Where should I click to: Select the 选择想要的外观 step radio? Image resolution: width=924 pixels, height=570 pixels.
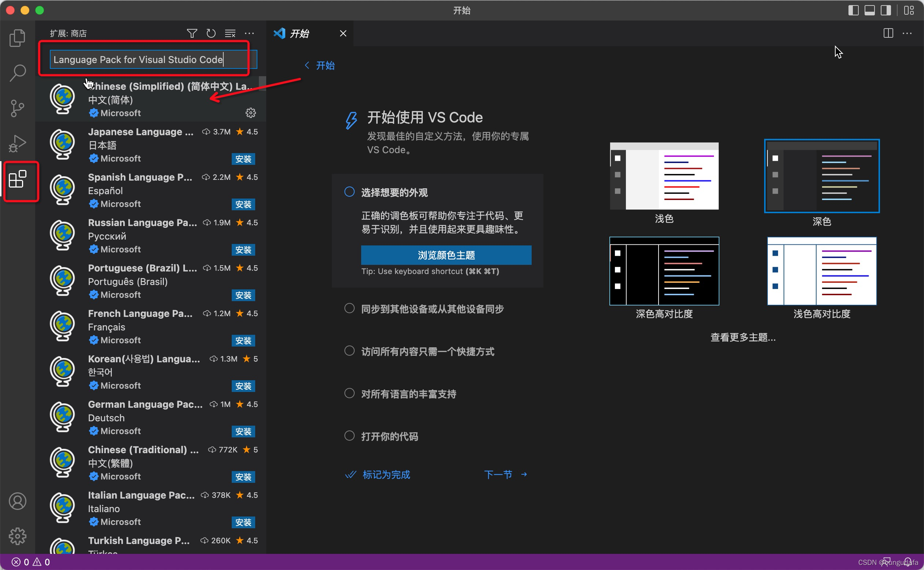point(349,192)
